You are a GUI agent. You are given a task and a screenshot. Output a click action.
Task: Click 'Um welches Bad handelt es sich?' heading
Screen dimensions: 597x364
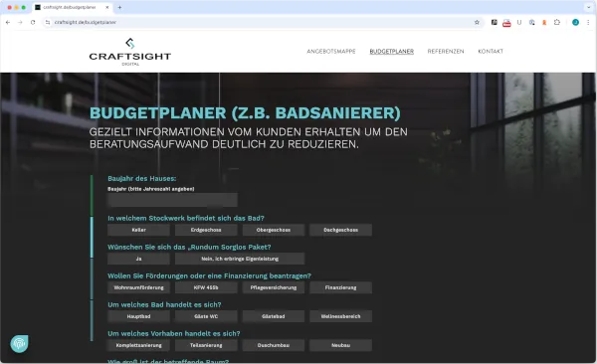click(164, 304)
